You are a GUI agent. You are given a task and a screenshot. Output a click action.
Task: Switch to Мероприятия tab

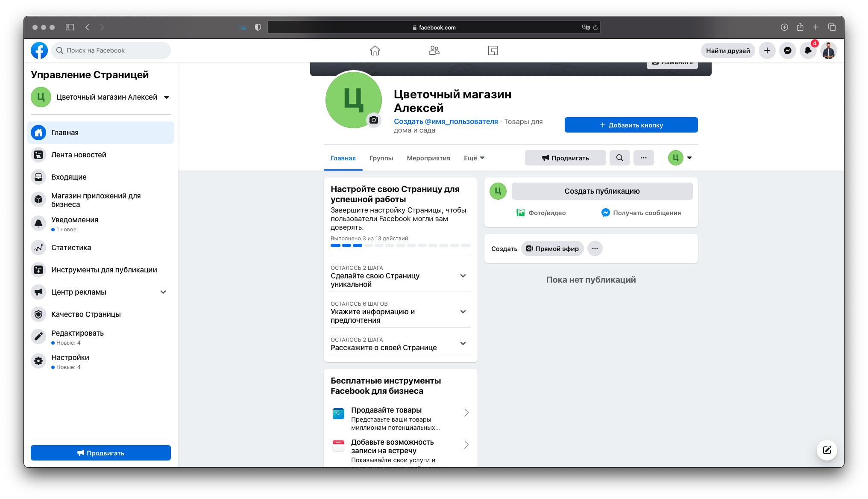pyautogui.click(x=428, y=158)
